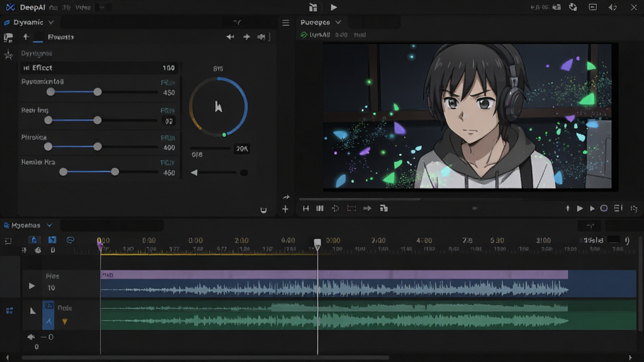This screenshot has height=362, width=644.
Task: Click the purple start marker on the ruler
Action: pos(100,244)
